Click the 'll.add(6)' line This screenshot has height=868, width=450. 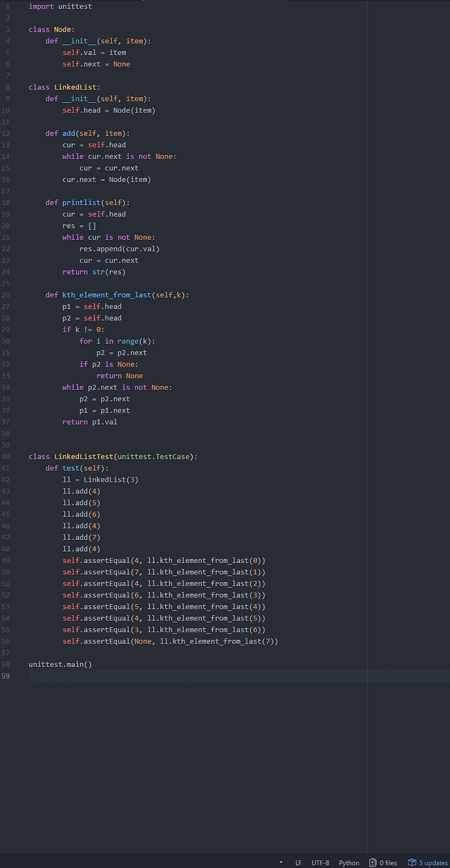click(82, 514)
